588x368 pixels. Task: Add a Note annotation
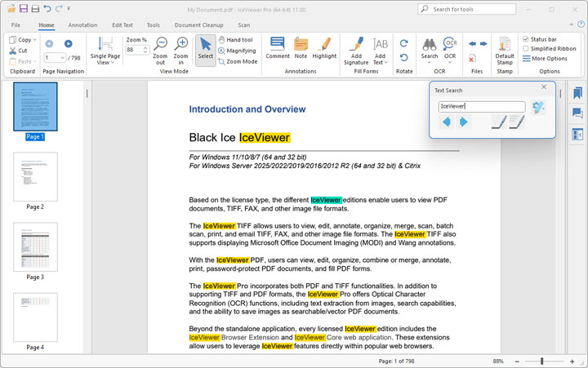pyautogui.click(x=301, y=48)
